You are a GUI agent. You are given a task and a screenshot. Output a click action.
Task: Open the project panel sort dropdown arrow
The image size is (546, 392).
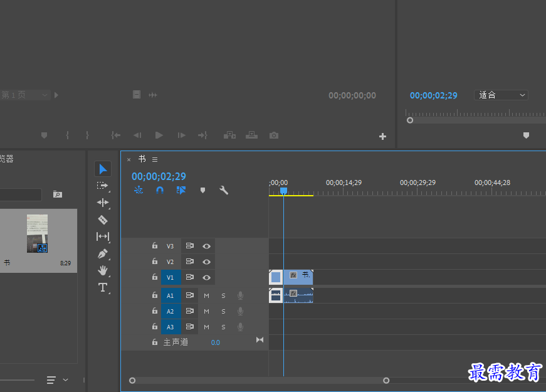[65, 380]
